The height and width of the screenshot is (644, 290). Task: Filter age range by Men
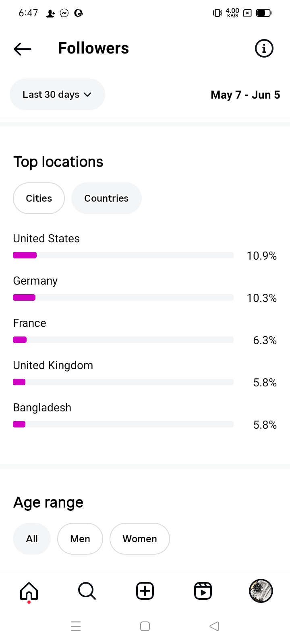pyautogui.click(x=80, y=539)
